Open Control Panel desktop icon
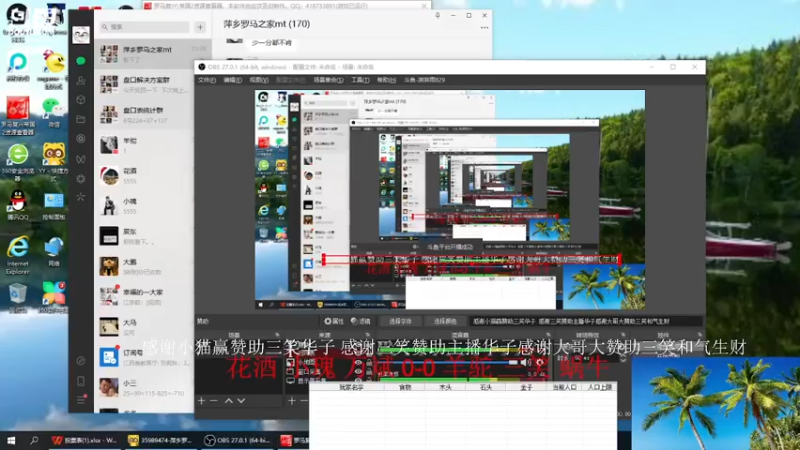 pyautogui.click(x=54, y=206)
